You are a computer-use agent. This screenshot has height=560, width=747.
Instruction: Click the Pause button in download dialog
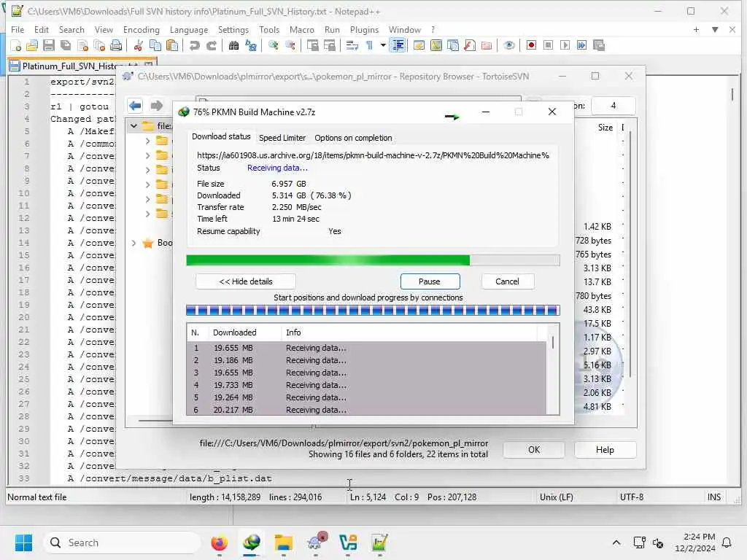[430, 281]
